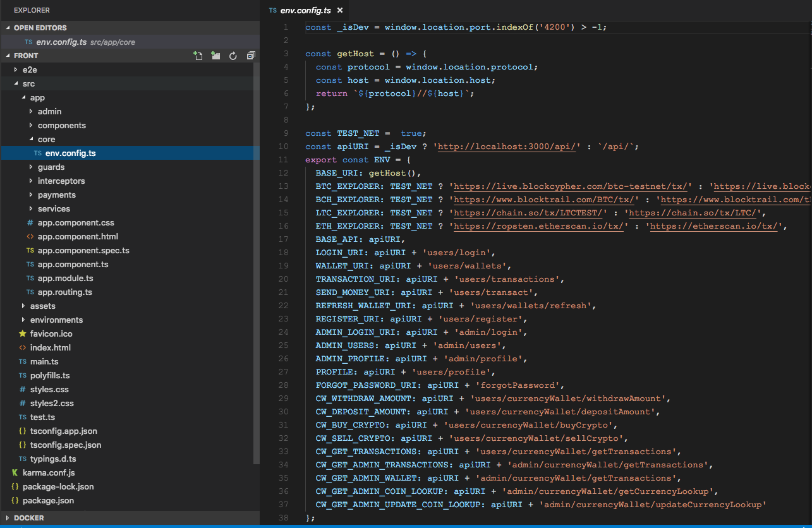
Task: Refresh the explorer file tree
Action: click(233, 56)
